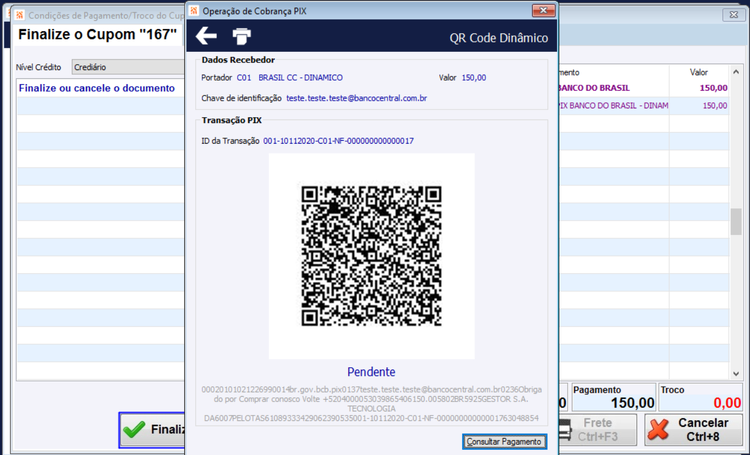
Task: Click the Condições de Pagamento window title icon
Action: (20, 15)
